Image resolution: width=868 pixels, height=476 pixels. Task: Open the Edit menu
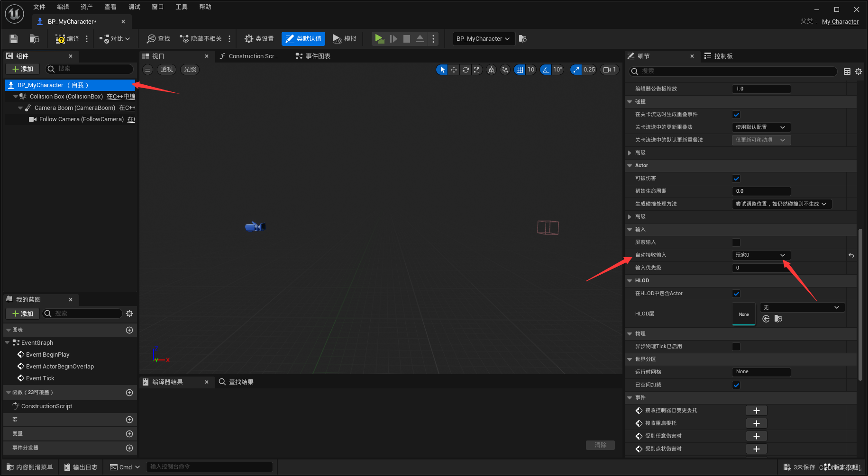(x=63, y=7)
